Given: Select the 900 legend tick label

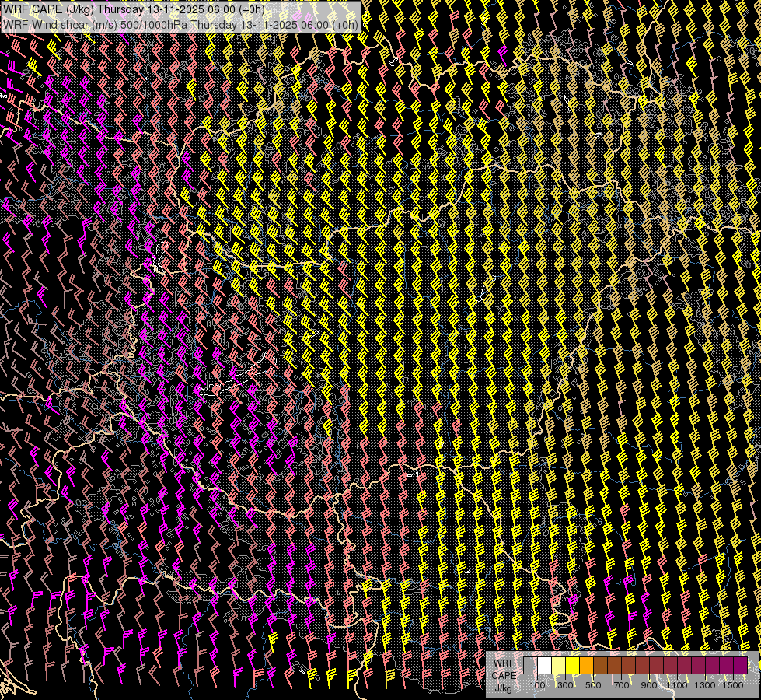Looking at the screenshot, I should [x=649, y=684].
